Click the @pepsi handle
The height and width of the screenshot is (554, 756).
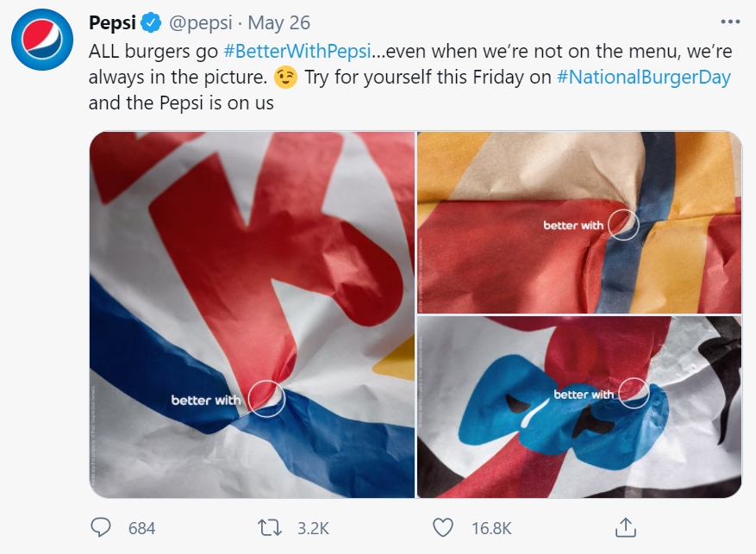click(202, 21)
